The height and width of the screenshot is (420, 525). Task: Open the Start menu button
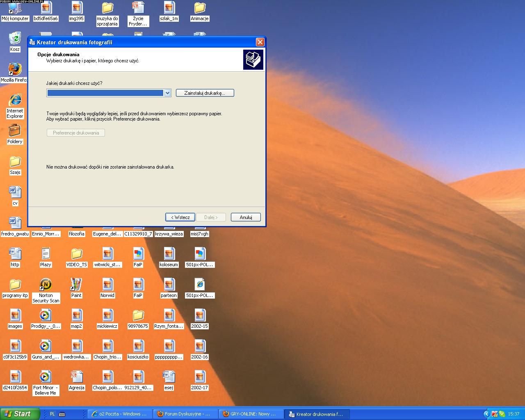[20, 414]
